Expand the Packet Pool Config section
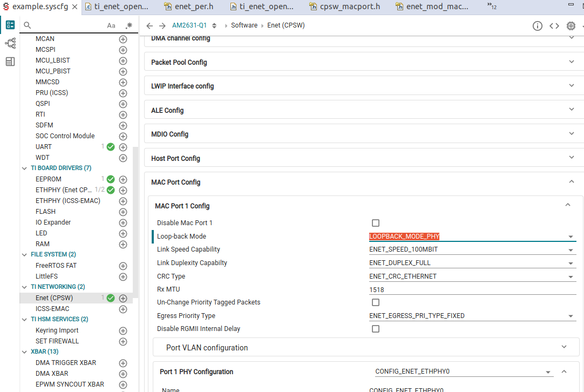Image resolution: width=584 pixels, height=392 pixels. coord(364,62)
